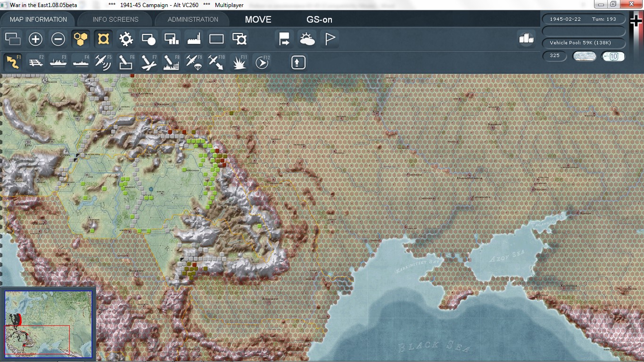Select the F2 rail mode
The width and height of the screenshot is (644, 362).
35,62
